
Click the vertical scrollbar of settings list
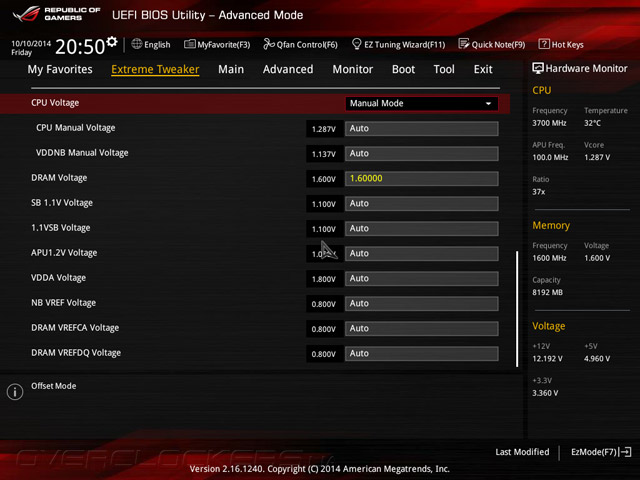(x=517, y=309)
